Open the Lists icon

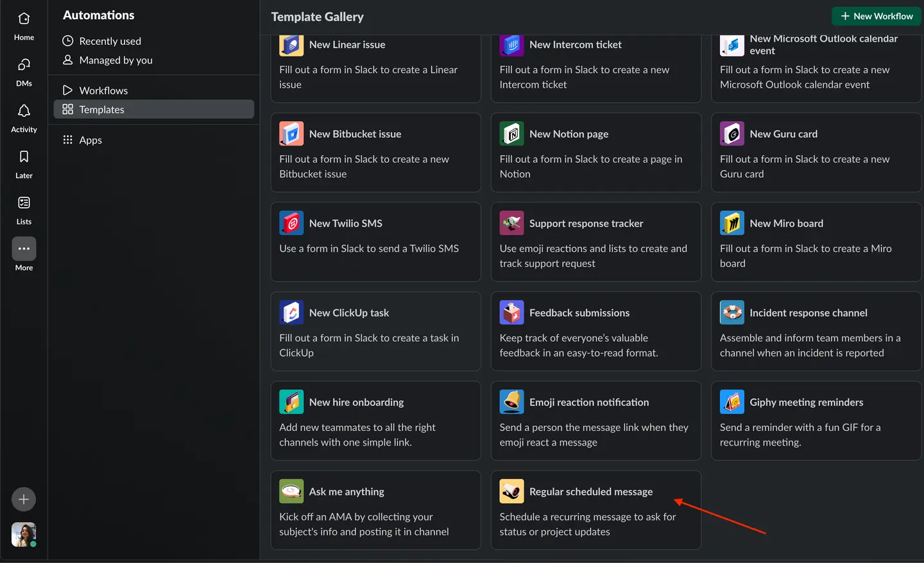tap(24, 203)
